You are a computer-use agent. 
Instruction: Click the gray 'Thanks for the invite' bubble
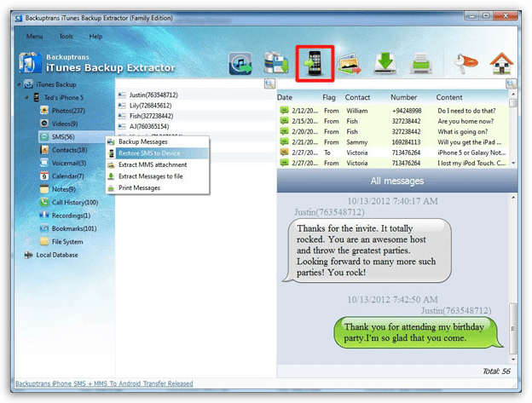click(367, 250)
